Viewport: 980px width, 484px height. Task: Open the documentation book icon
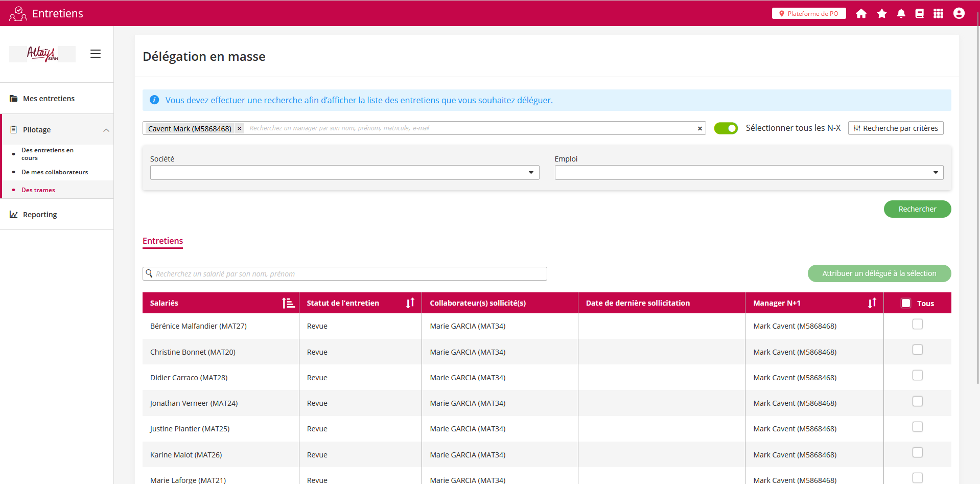click(919, 14)
